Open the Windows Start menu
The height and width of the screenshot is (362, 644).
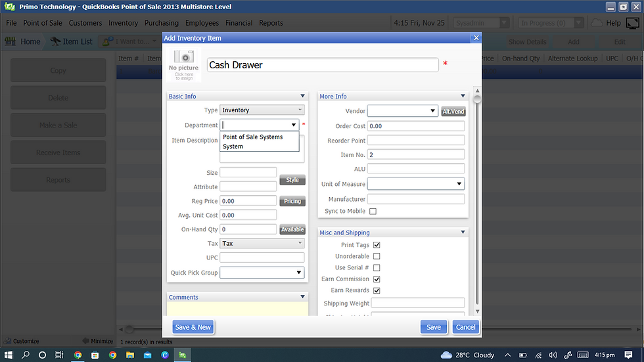click(8, 355)
